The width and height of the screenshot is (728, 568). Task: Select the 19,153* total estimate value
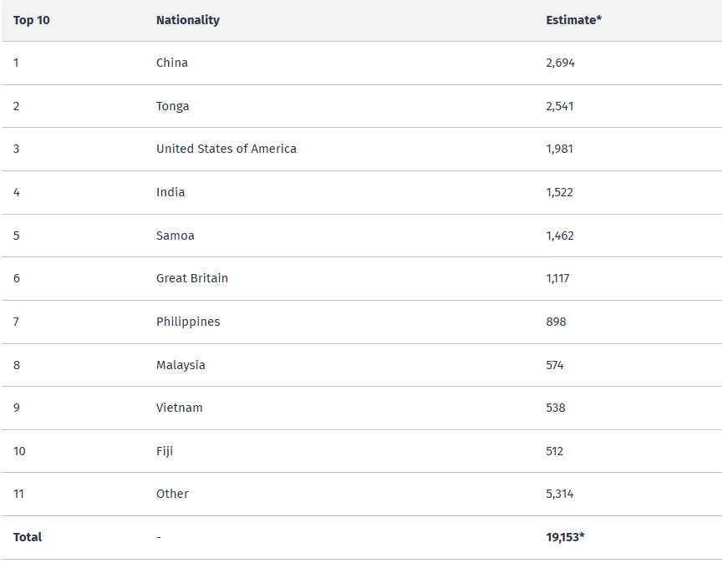pyautogui.click(x=565, y=537)
